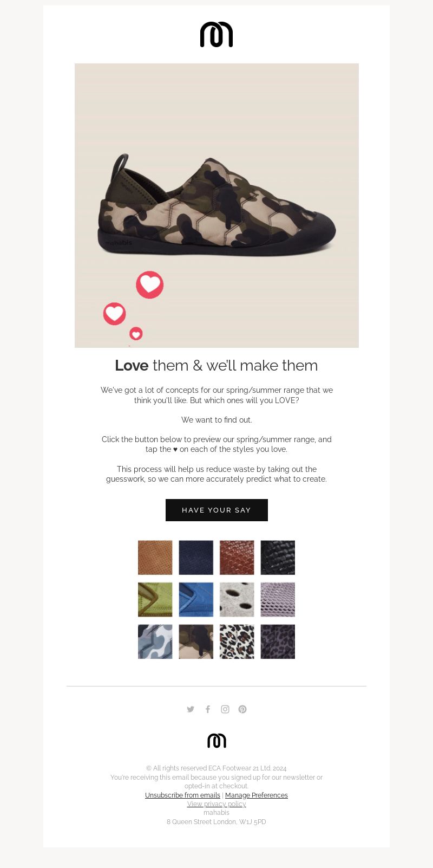Click the HAVE YOUR SAY button
This screenshot has width=433, height=868.
pyautogui.click(x=216, y=510)
